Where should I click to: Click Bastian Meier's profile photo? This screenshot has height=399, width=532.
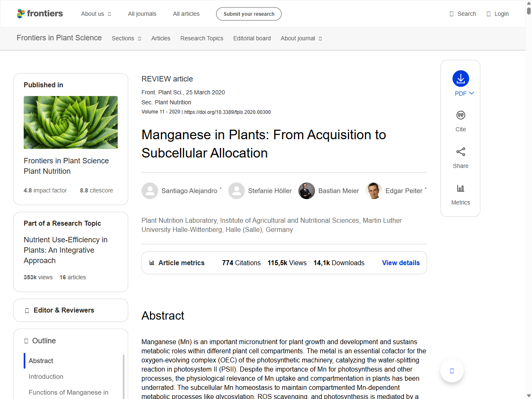[x=307, y=191]
